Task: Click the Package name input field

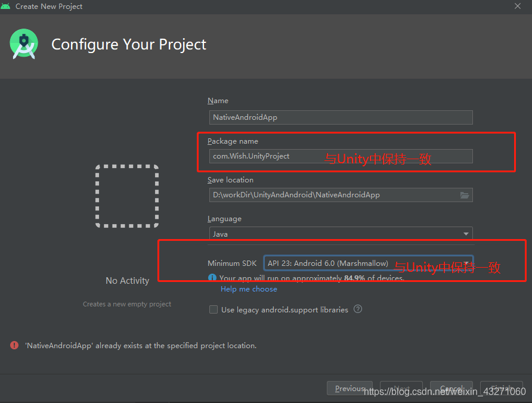Action: click(x=341, y=156)
